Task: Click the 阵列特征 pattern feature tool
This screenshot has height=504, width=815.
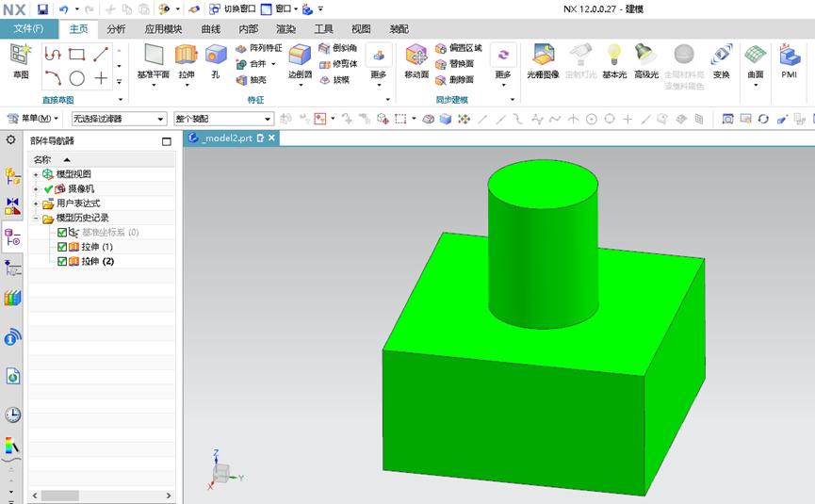Action: pos(259,48)
